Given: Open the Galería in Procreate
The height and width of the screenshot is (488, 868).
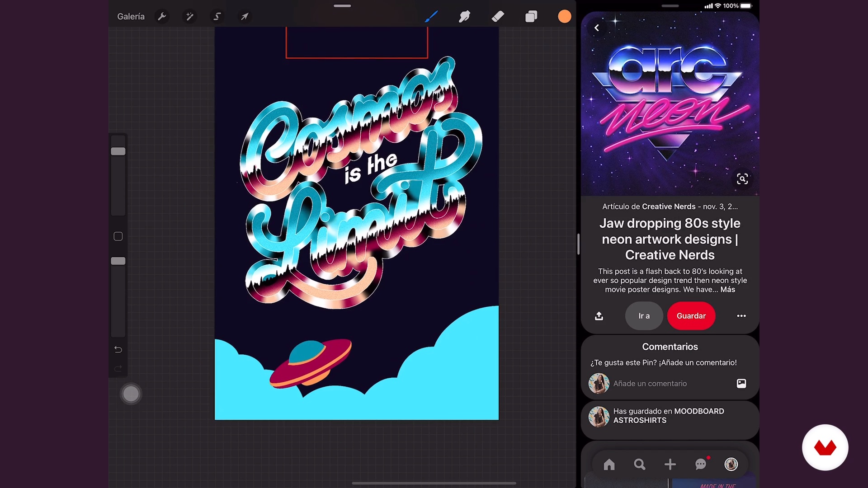Looking at the screenshot, I should point(131,17).
